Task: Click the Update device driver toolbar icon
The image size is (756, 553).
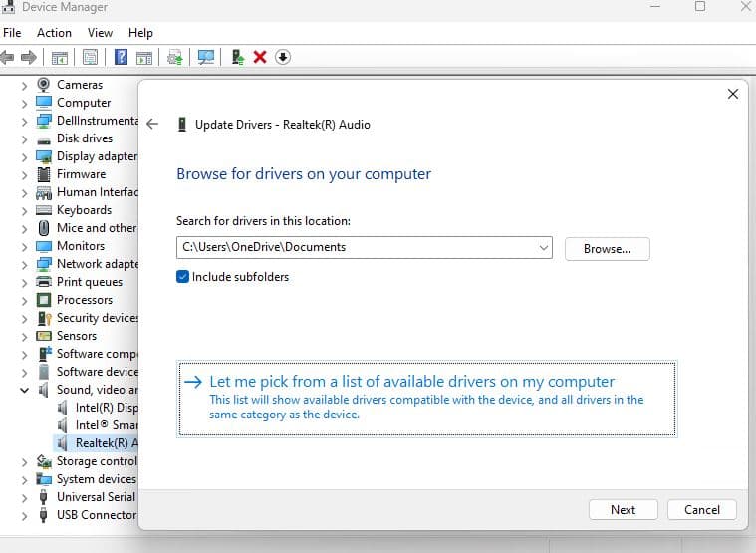Action: 237,57
